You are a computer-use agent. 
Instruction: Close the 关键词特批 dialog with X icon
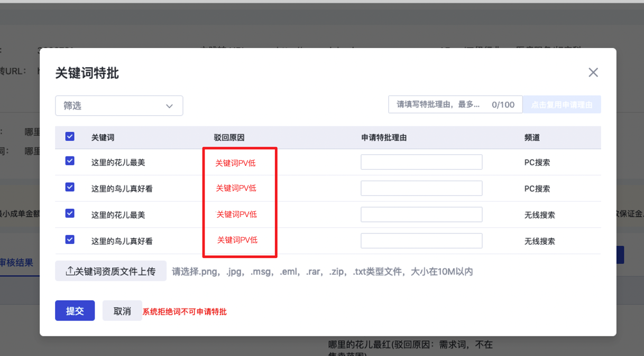pyautogui.click(x=593, y=72)
